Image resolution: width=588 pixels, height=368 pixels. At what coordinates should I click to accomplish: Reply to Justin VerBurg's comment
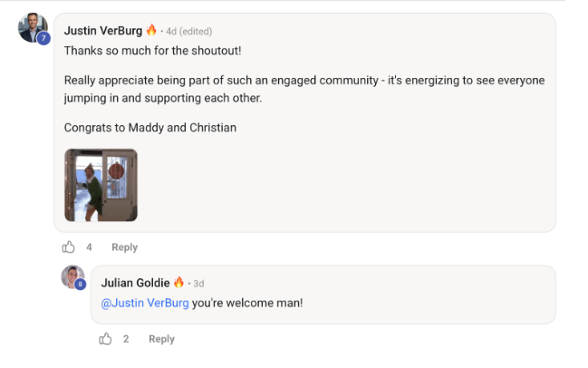(124, 247)
